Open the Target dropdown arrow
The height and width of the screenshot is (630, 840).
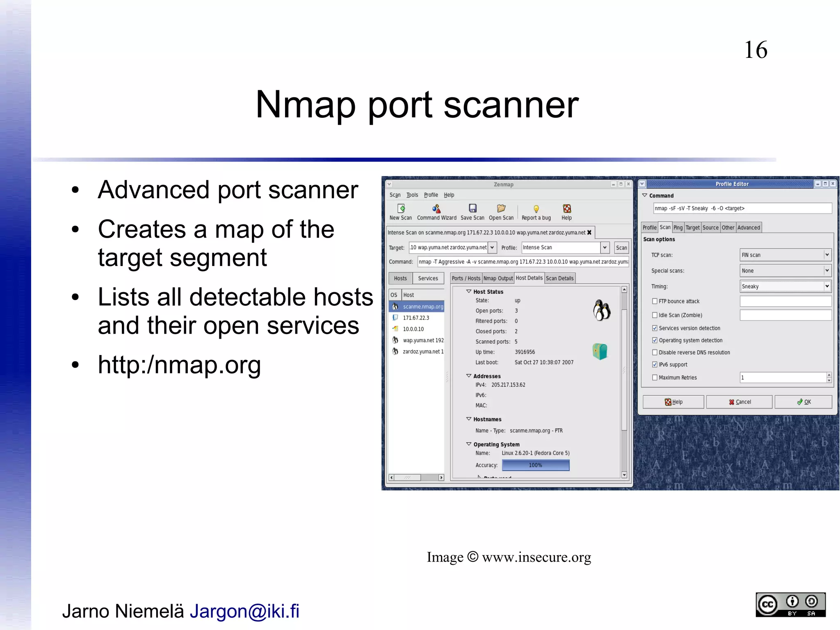click(x=492, y=247)
